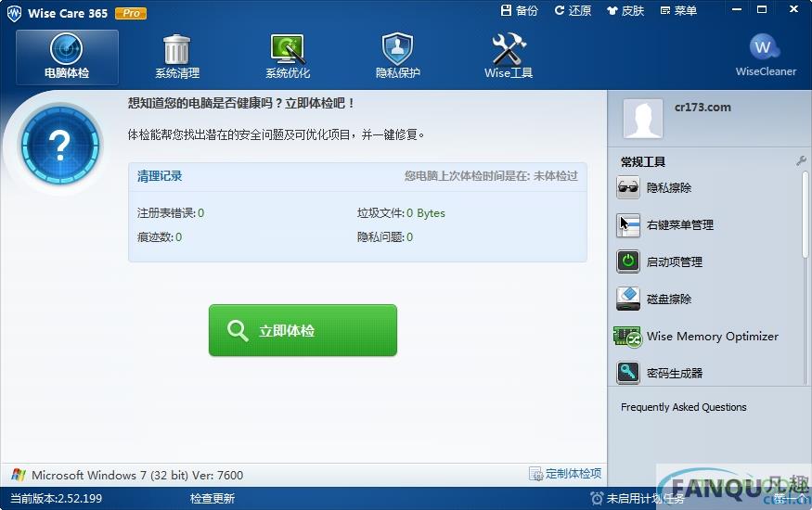Click the 备份 backup button

tap(520, 10)
